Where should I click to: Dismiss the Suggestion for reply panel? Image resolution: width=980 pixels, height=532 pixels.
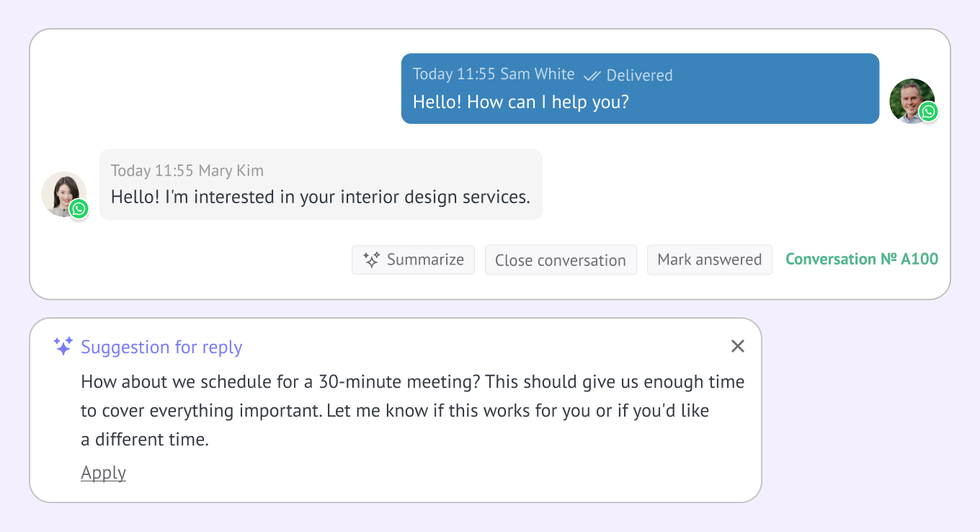738,346
